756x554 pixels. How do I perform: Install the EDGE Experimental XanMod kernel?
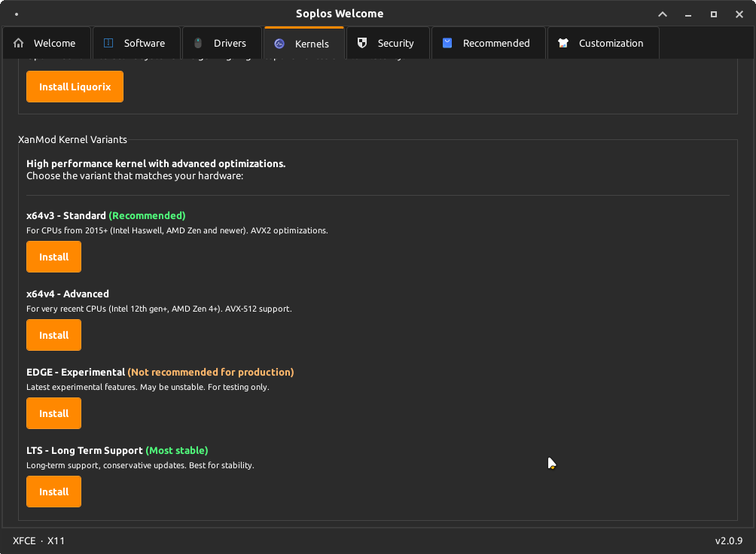(x=53, y=413)
